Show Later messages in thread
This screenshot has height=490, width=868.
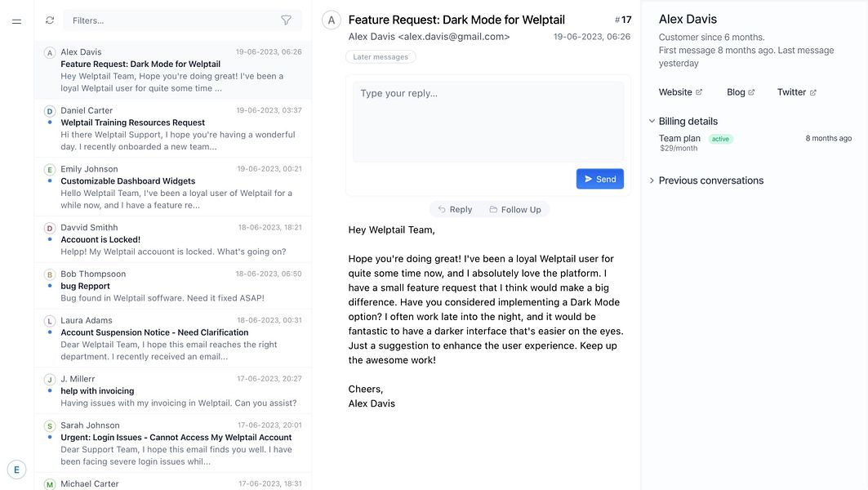[381, 57]
